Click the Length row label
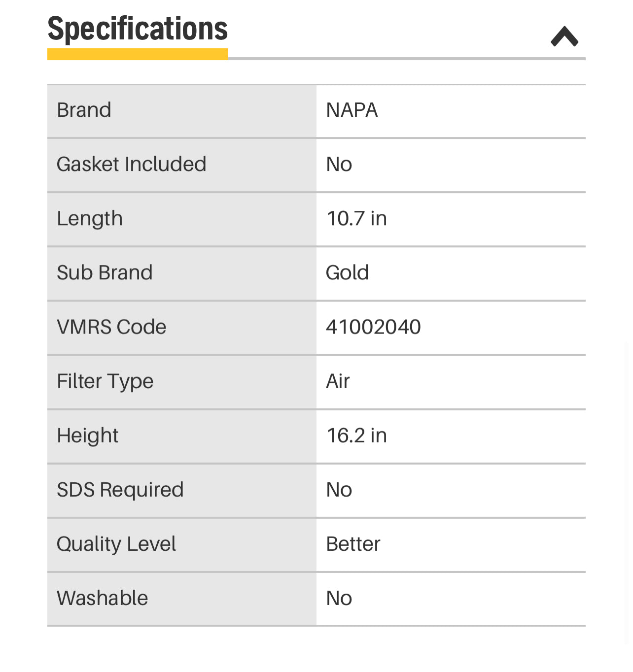 pos(90,218)
